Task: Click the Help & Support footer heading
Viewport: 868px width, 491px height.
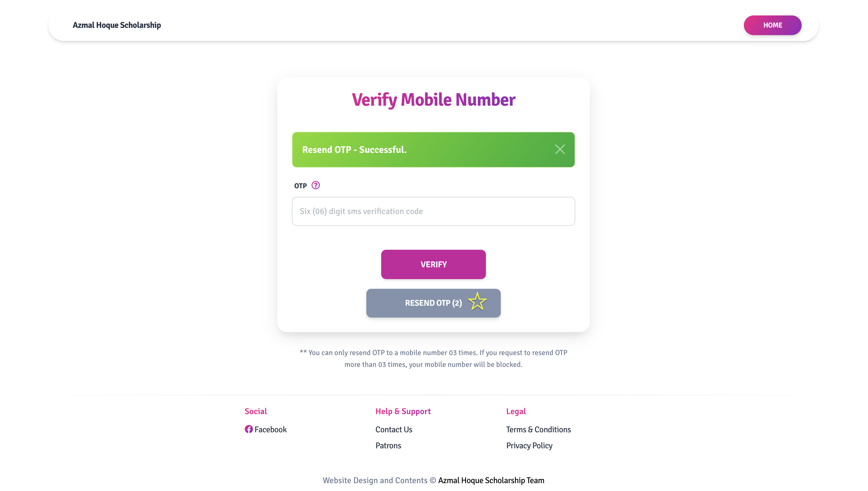Action: pos(403,411)
